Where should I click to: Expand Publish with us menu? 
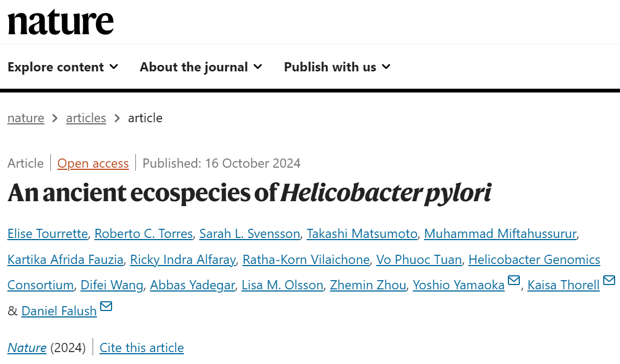pos(337,67)
